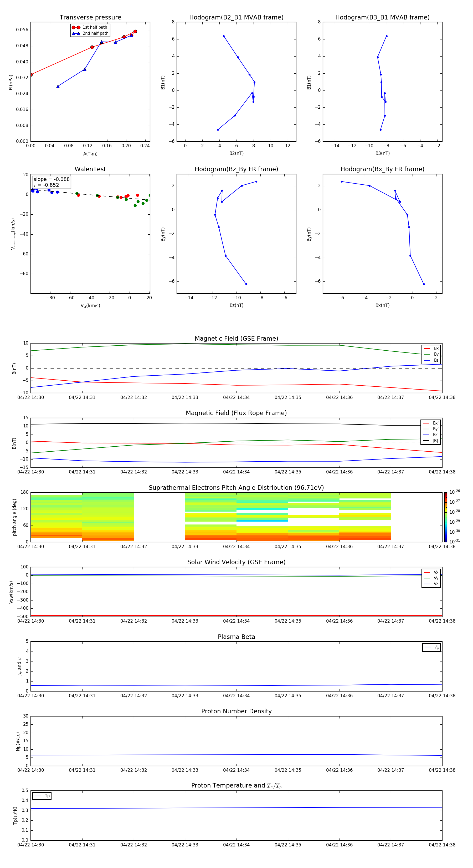The height and width of the screenshot is (868, 473).
Task: Click the 'Hodogram(B2_B1 MVAB frame)' title
Action: tap(236, 18)
